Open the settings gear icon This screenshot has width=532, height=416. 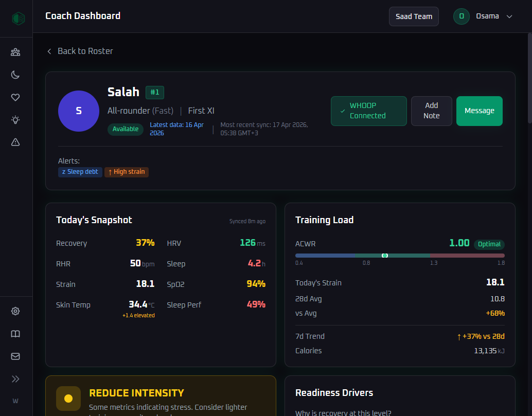coord(15,311)
